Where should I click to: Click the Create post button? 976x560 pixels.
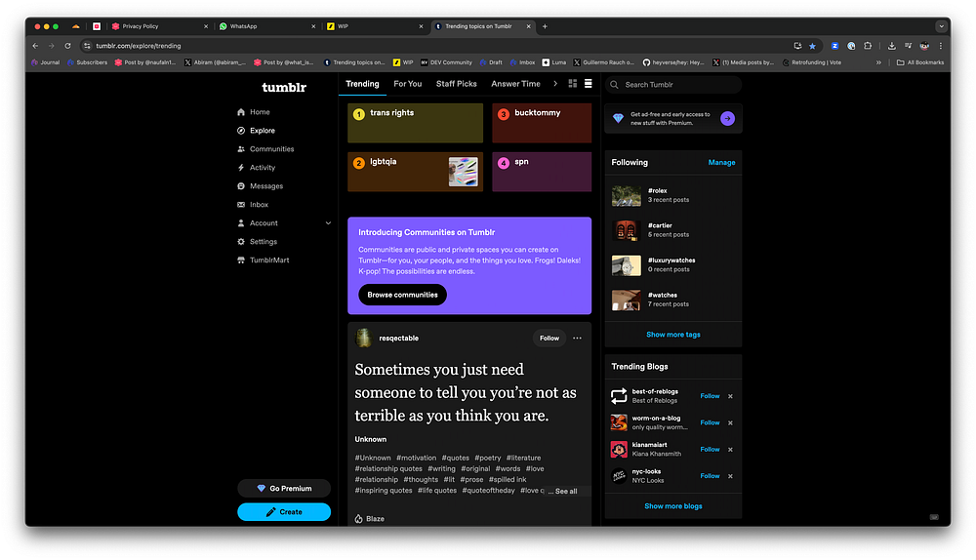point(284,512)
